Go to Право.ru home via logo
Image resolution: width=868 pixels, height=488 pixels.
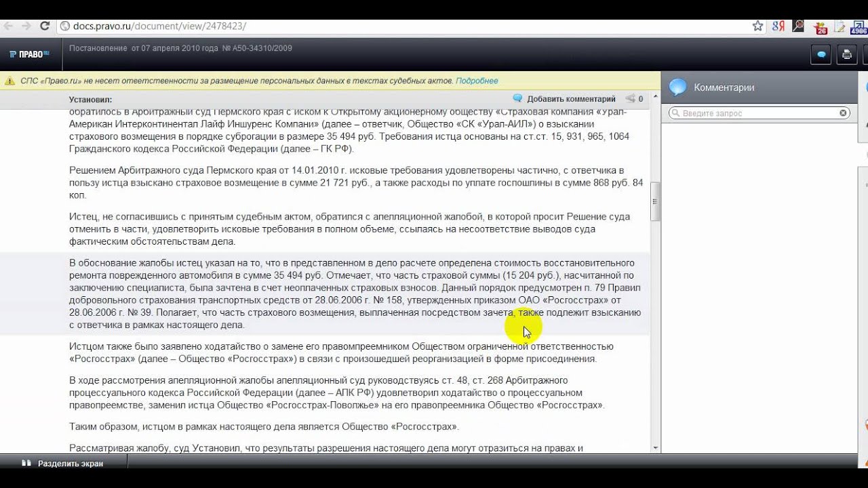30,54
